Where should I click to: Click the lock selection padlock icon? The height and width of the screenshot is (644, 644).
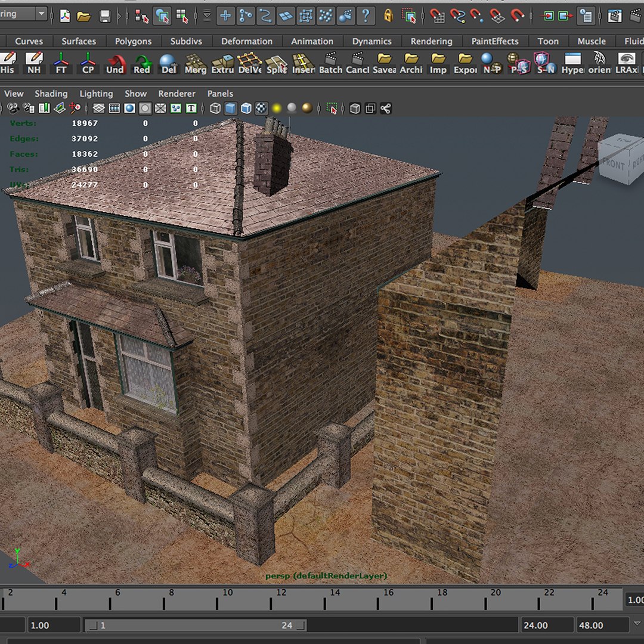click(388, 16)
